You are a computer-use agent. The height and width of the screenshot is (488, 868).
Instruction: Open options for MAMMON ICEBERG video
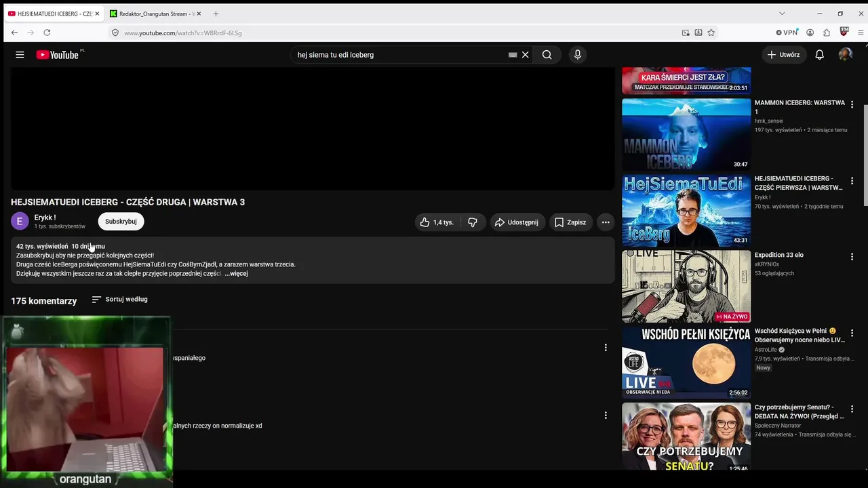[852, 105]
